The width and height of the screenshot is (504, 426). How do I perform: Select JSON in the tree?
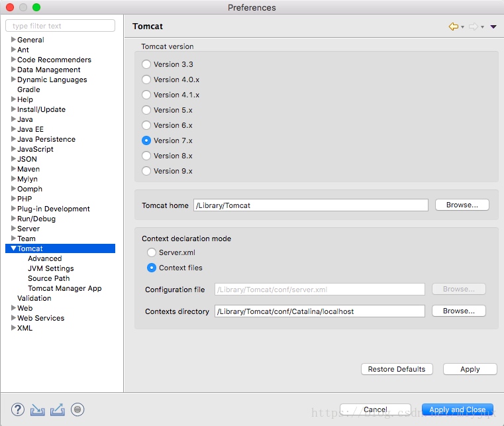pyautogui.click(x=27, y=159)
